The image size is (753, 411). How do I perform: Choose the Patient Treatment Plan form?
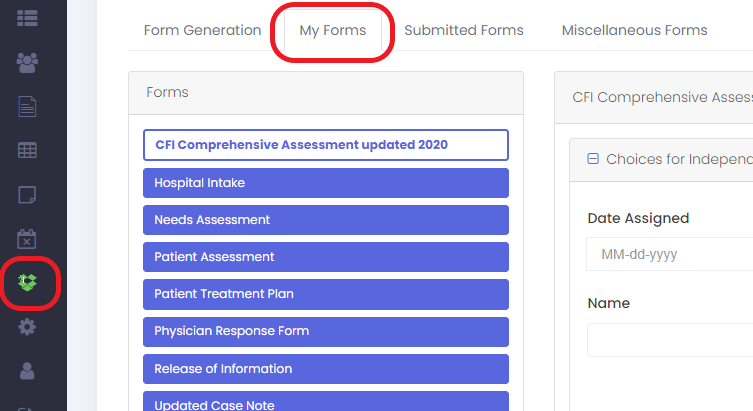pos(325,294)
